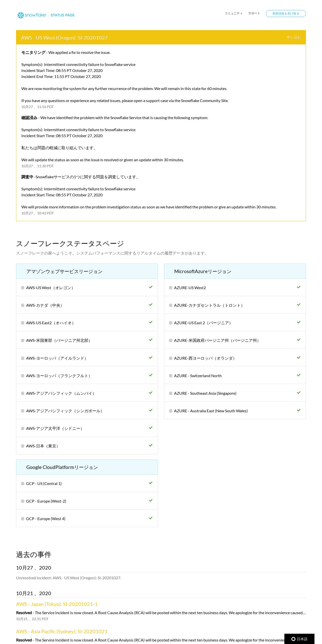Click status checkmark for AZURE 西ヨーロッパ

tap(299, 358)
